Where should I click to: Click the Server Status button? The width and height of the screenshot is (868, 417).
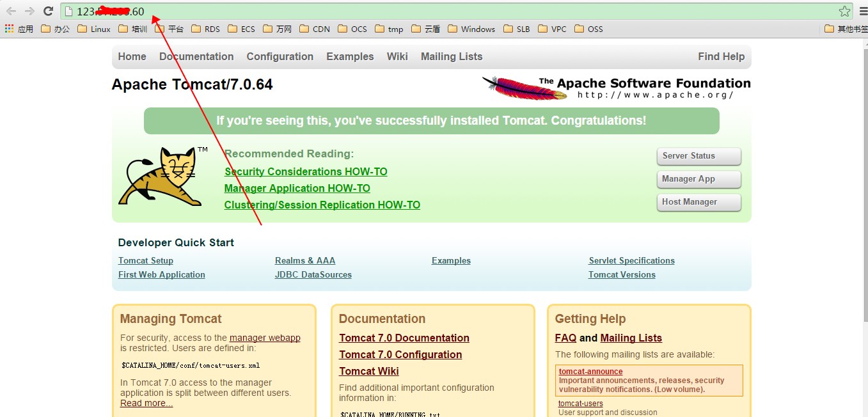[698, 156]
